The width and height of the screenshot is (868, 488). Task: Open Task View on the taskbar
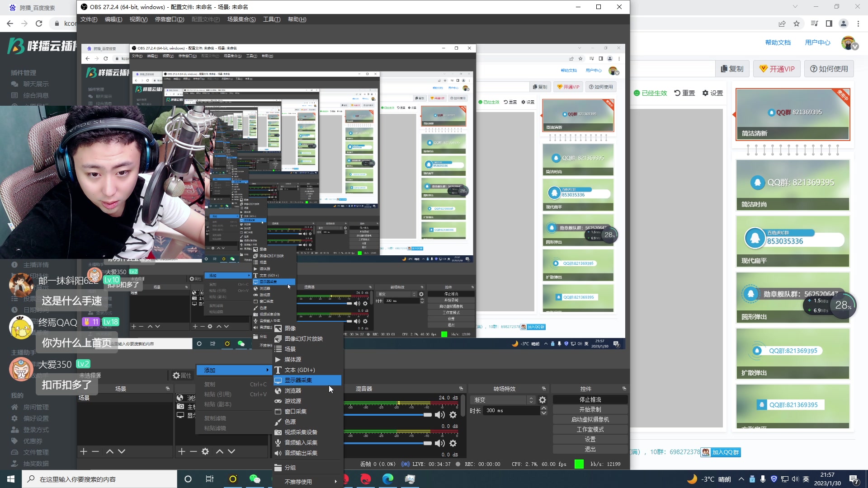coord(209,479)
